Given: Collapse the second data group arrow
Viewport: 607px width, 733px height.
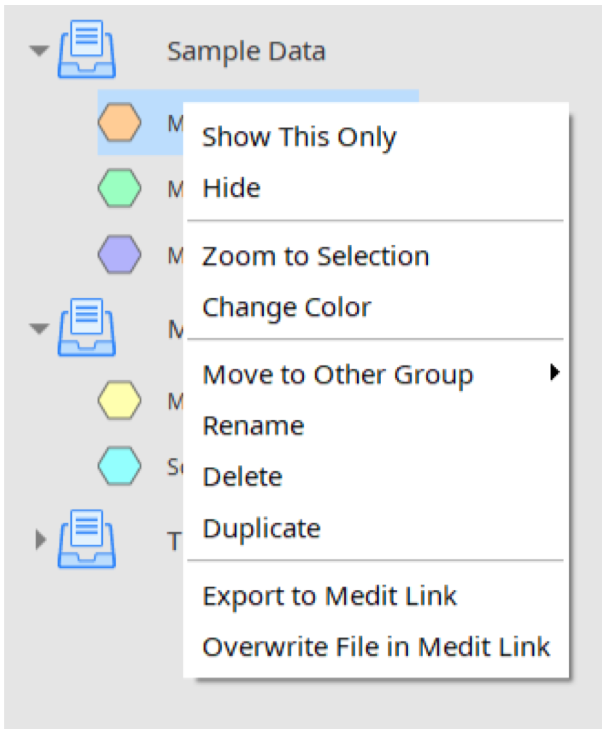Looking at the screenshot, I should pos(39,328).
